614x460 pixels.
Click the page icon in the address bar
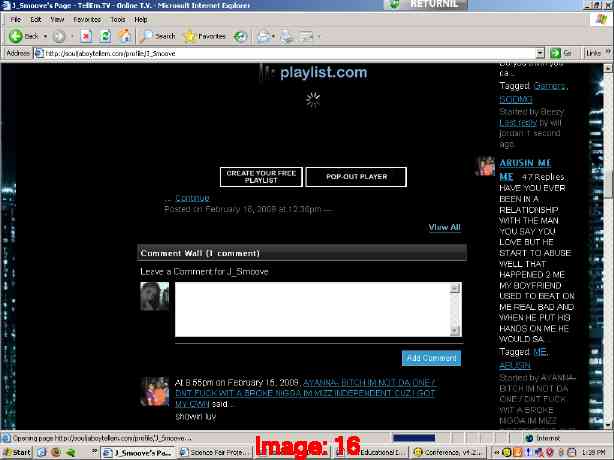pyautogui.click(x=39, y=53)
